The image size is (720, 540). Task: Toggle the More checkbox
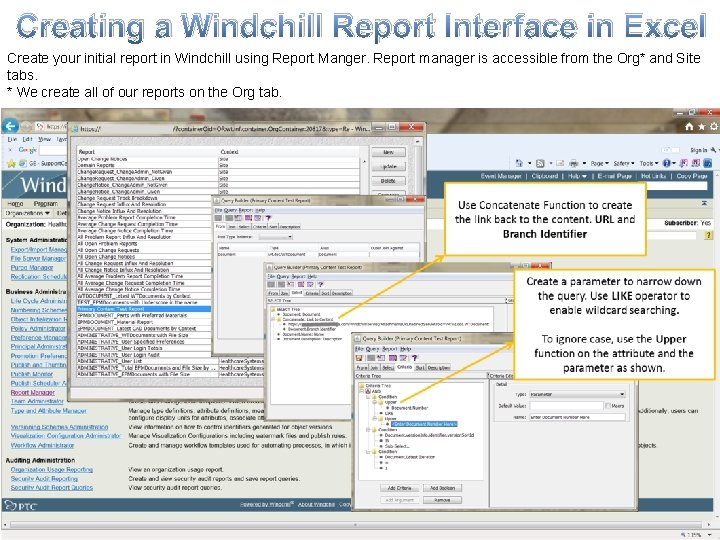click(608, 406)
